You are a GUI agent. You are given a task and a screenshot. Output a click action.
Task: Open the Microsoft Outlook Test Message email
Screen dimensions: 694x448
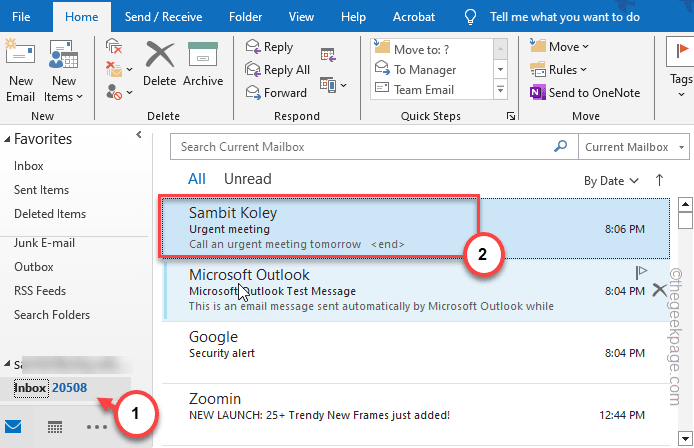pos(416,290)
